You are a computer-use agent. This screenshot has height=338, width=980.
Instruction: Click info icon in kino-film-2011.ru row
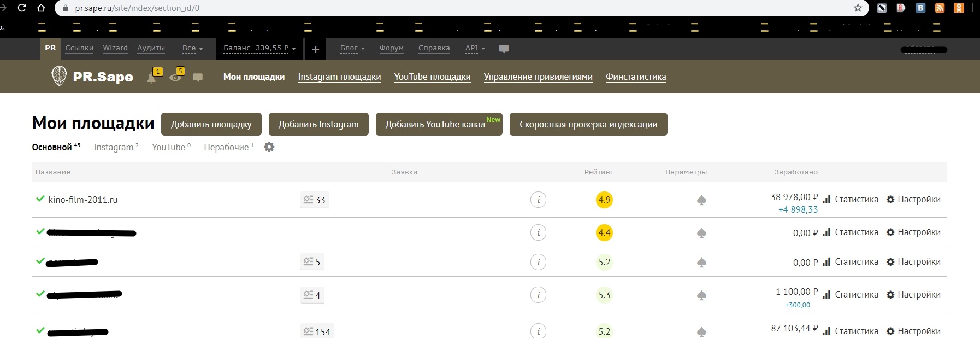538,200
